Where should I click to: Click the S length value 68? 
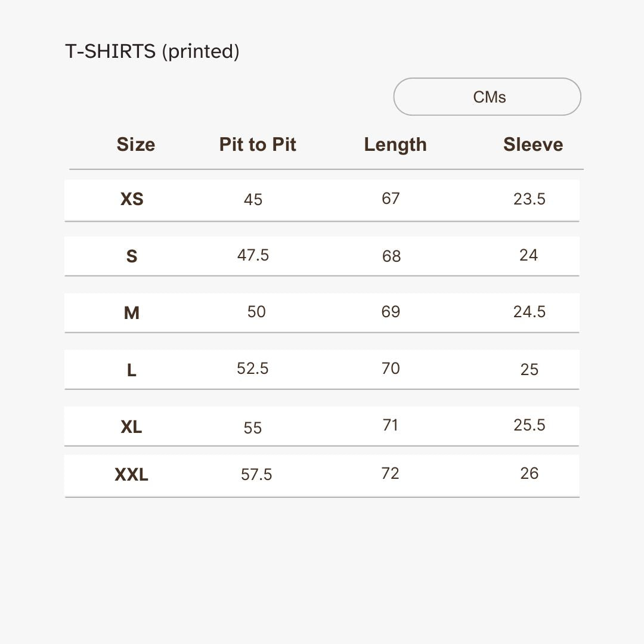tap(391, 256)
